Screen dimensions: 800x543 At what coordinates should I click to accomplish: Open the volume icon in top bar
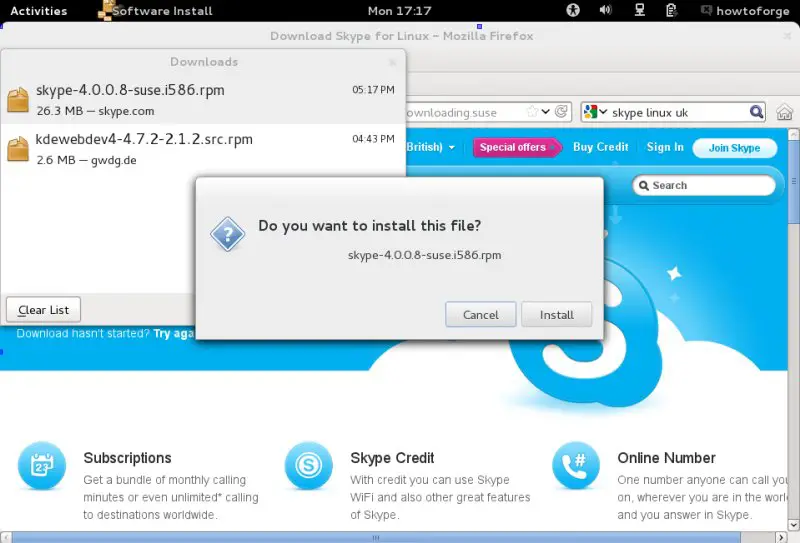[606, 10]
